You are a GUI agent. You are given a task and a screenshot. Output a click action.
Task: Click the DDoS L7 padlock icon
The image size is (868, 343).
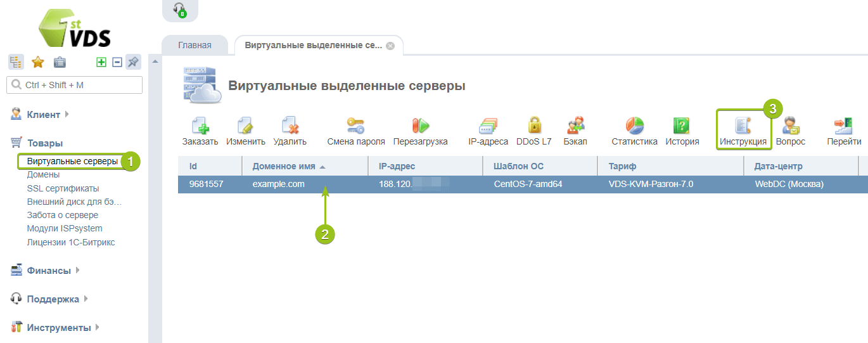534,126
